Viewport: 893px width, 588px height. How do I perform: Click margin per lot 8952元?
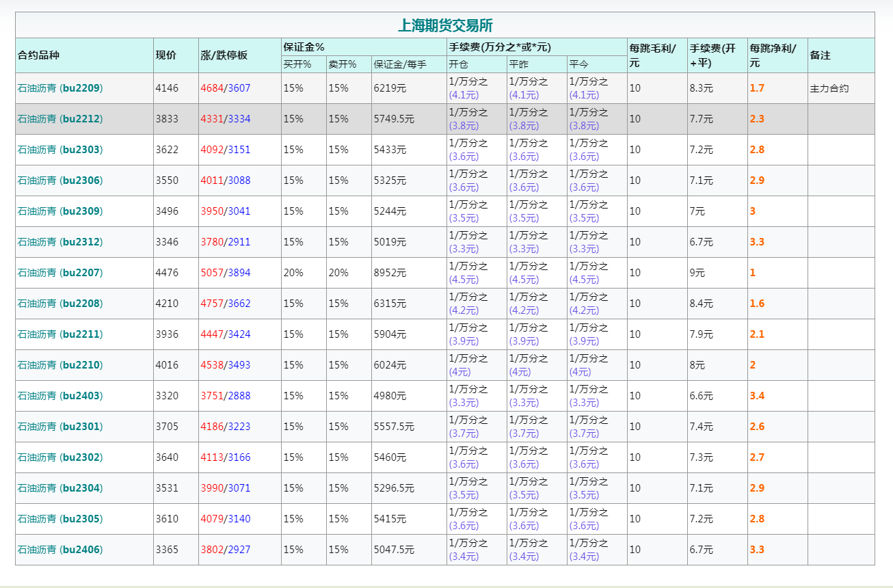(390, 273)
